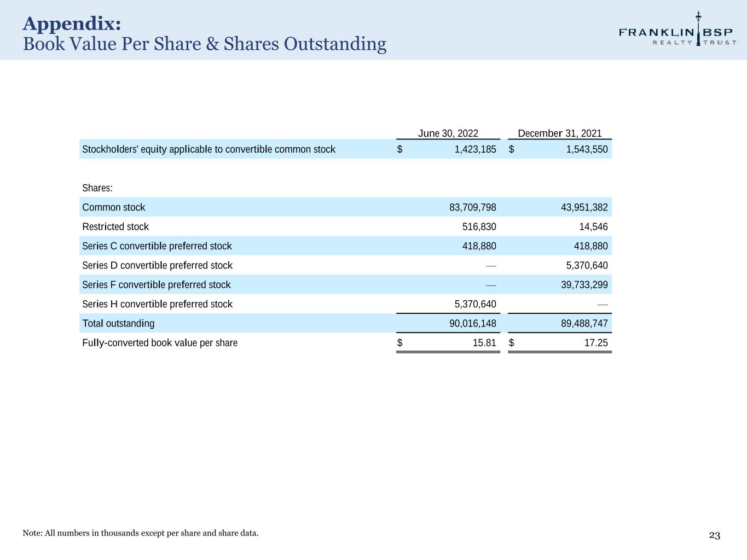The image size is (747, 560).
Task: Click Series F value 39,733,299
Action: pos(584,284)
